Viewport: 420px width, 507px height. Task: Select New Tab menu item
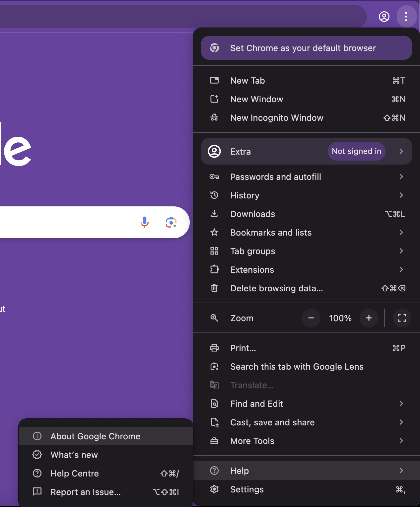click(x=307, y=80)
